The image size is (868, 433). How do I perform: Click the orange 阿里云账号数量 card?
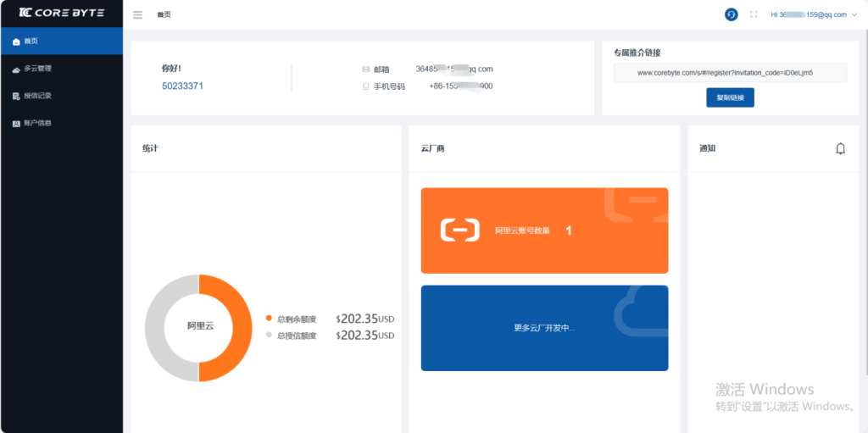pos(544,230)
